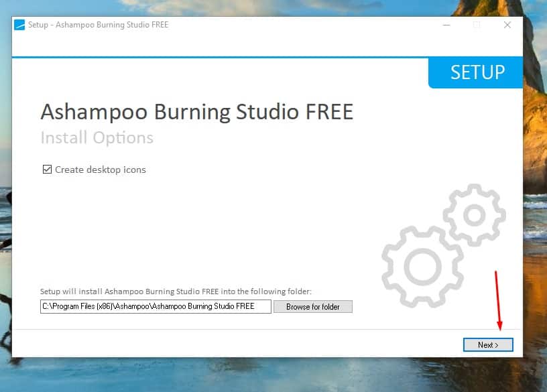Uncheck the Create desktop icons checkbox
This screenshot has height=392, width=547.
pos(47,170)
